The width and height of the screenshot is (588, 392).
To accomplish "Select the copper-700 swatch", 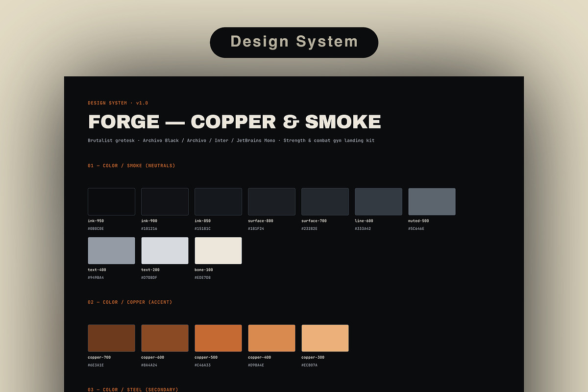I will point(111,338).
